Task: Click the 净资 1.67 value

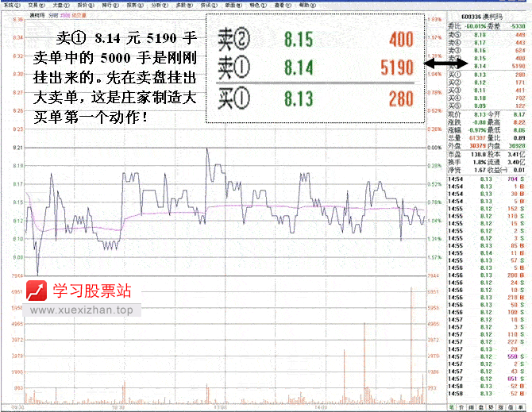Action: (480, 170)
